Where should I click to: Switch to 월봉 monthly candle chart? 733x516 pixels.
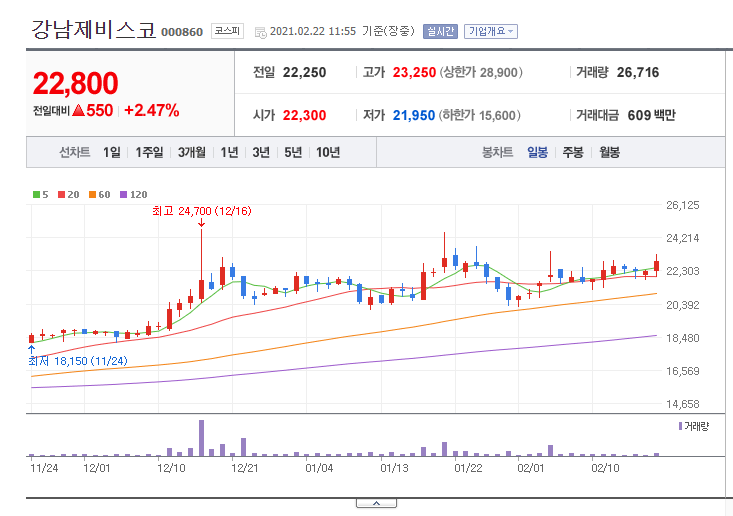pos(610,152)
